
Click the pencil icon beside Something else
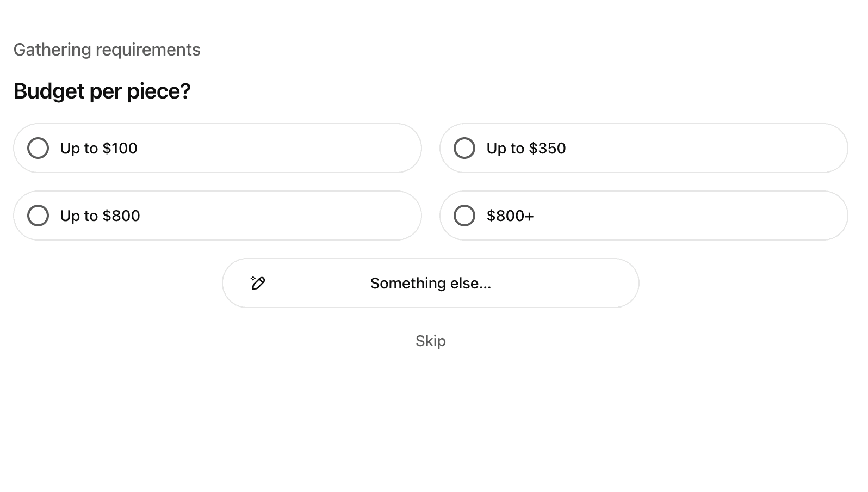point(258,283)
